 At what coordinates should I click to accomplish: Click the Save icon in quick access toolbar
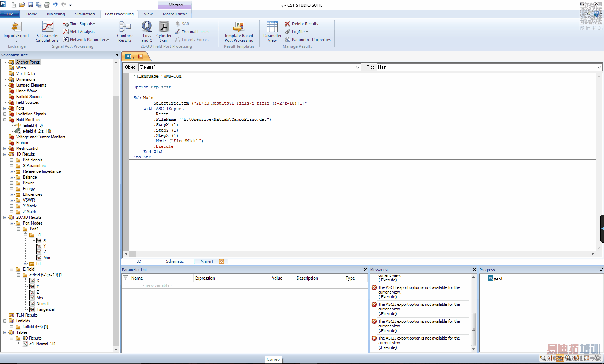point(31,5)
